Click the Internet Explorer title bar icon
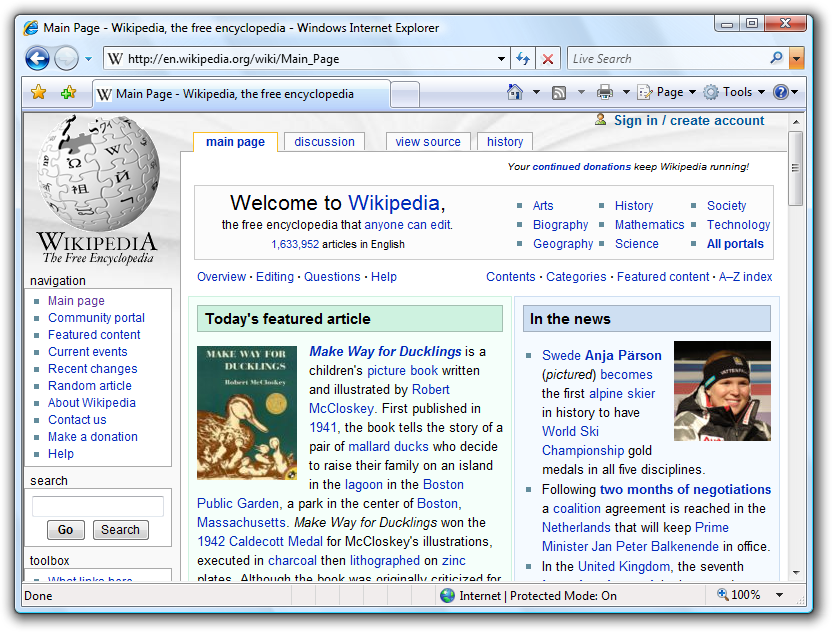The image size is (832, 632). (31, 28)
